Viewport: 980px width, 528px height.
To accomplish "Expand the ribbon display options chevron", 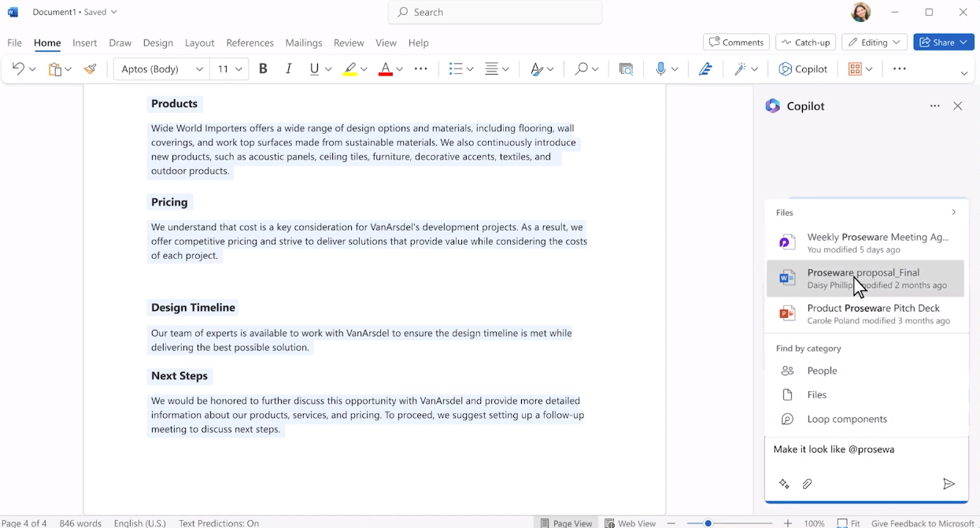I will tap(964, 73).
